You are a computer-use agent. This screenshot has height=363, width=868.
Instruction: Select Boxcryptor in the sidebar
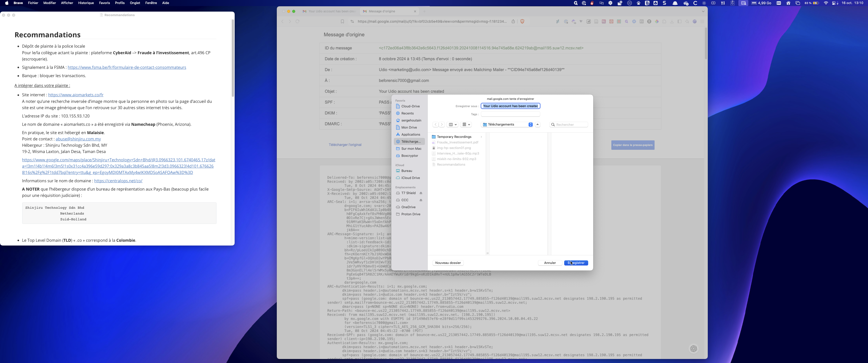pos(409,156)
